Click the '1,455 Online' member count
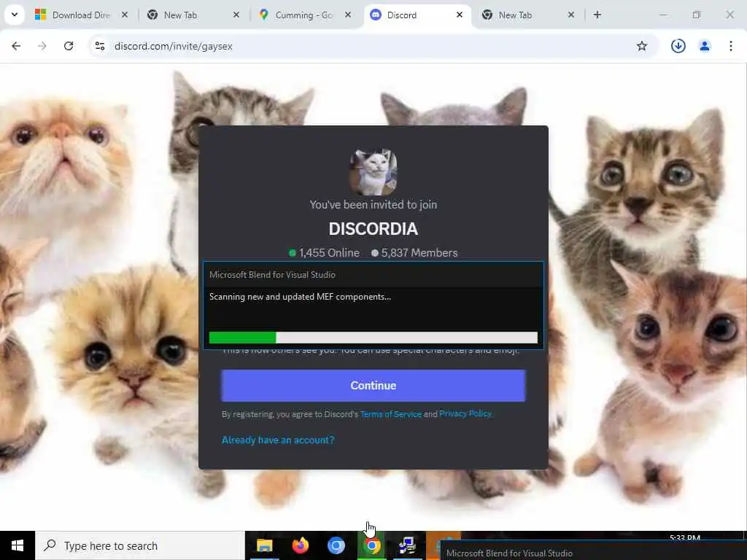 click(x=324, y=253)
